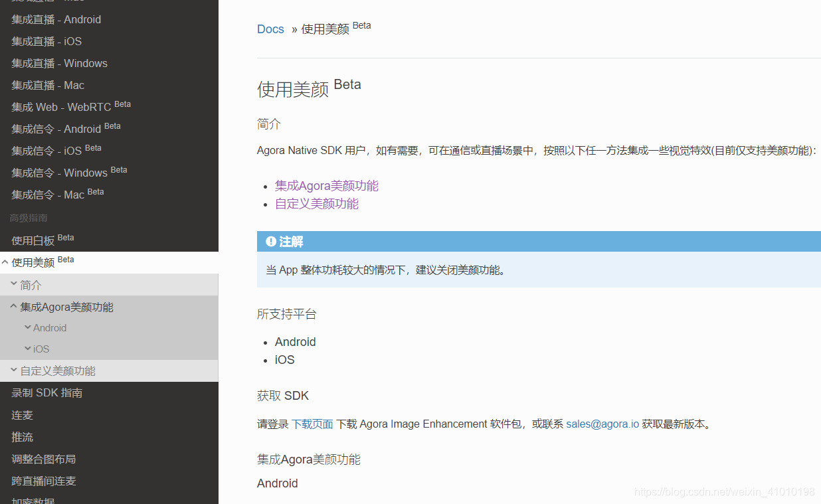Image resolution: width=821 pixels, height=504 pixels.
Task: Expand the 简介 sidebar chevron
Action: tap(14, 284)
